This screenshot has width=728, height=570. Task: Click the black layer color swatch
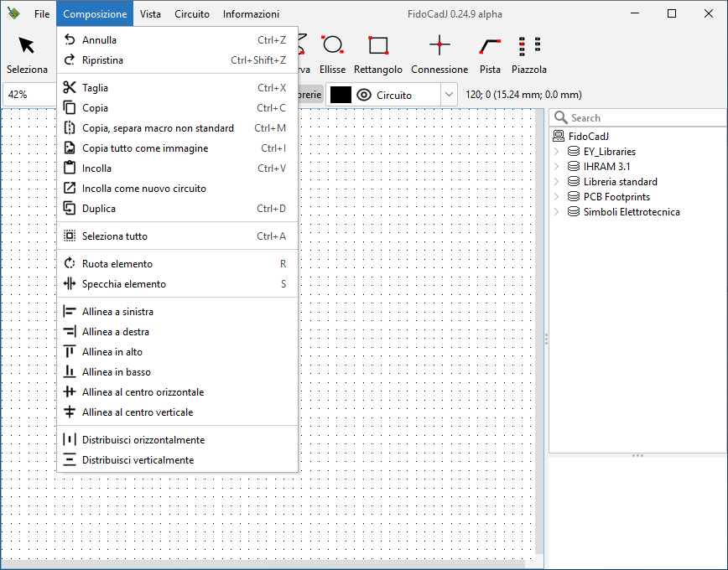point(341,95)
